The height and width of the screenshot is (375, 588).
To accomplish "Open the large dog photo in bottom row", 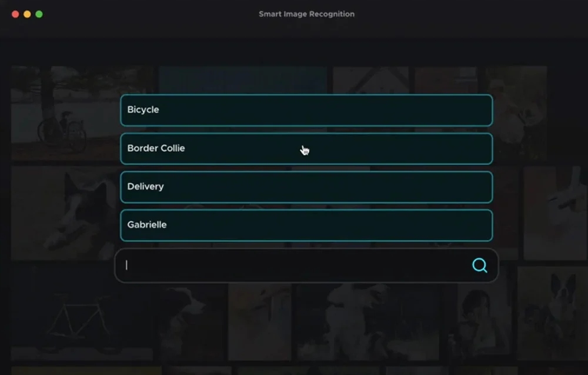I will pos(367,322).
